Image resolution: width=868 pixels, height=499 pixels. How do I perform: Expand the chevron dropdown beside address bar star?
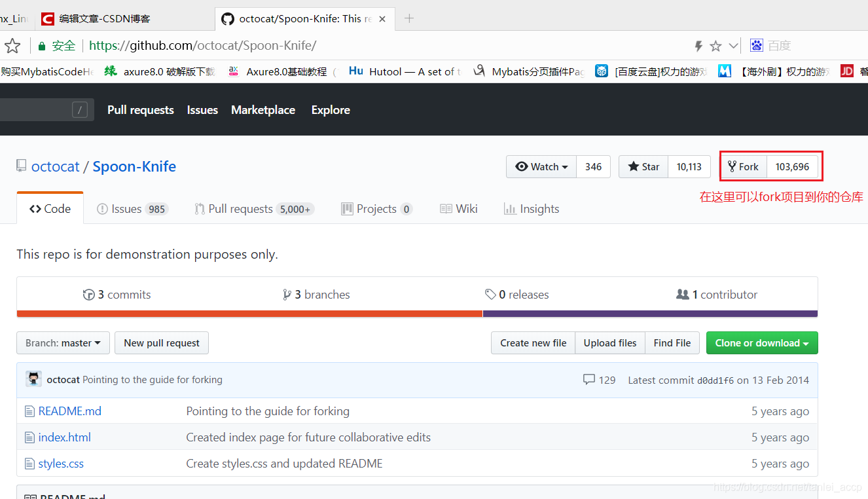(733, 46)
